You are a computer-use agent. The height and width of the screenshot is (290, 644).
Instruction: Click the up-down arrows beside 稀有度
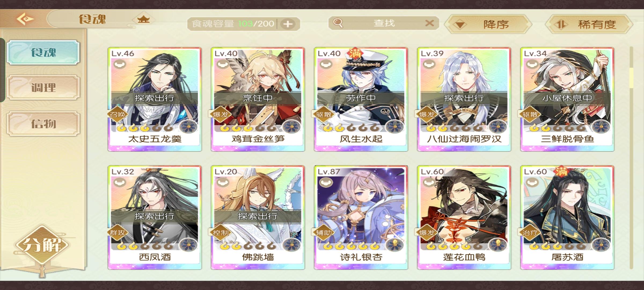coord(561,25)
